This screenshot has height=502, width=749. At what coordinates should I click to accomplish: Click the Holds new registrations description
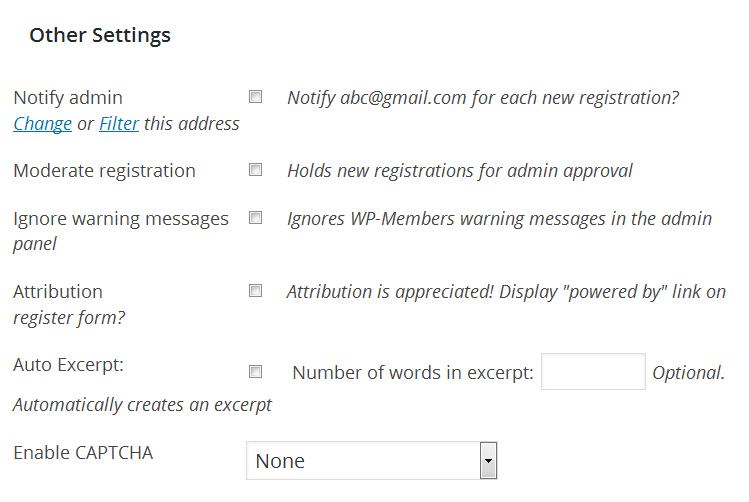459,170
